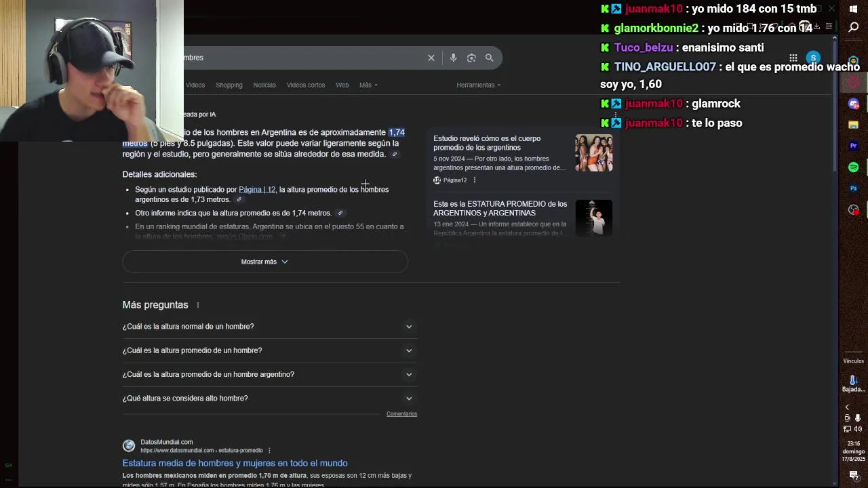Click thumbnail of ESTATURA PROMEDIO article

click(594, 218)
